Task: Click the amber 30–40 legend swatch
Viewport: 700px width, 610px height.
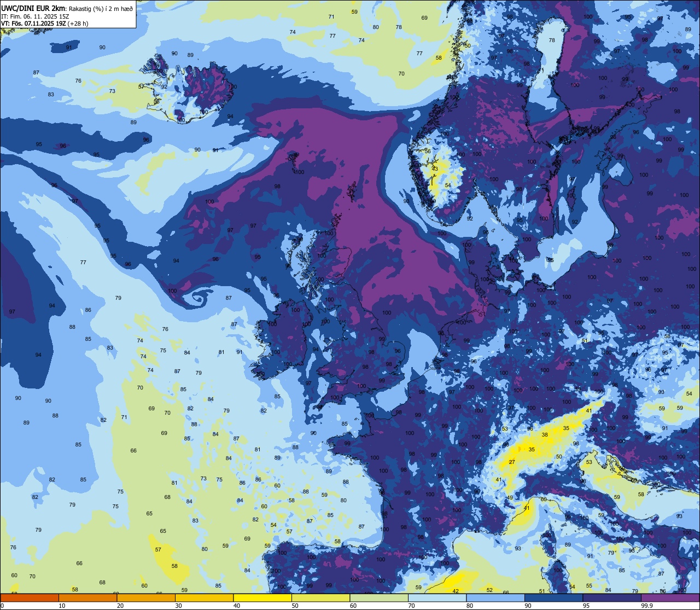Action: [x=204, y=598]
